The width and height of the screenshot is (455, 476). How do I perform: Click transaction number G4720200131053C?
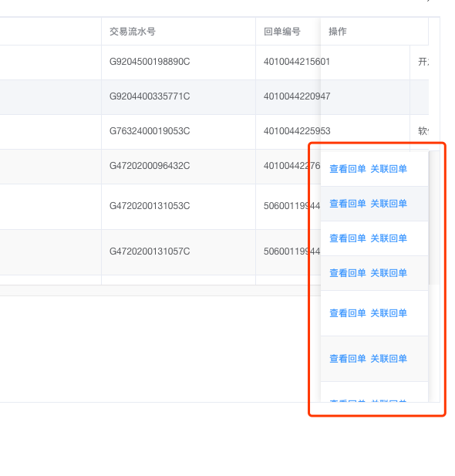tap(150, 206)
